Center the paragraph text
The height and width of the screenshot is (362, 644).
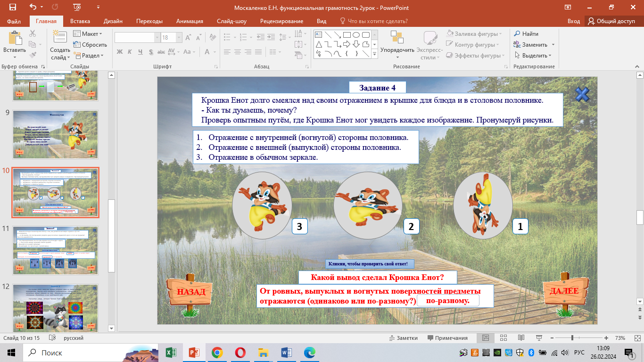coord(239,52)
